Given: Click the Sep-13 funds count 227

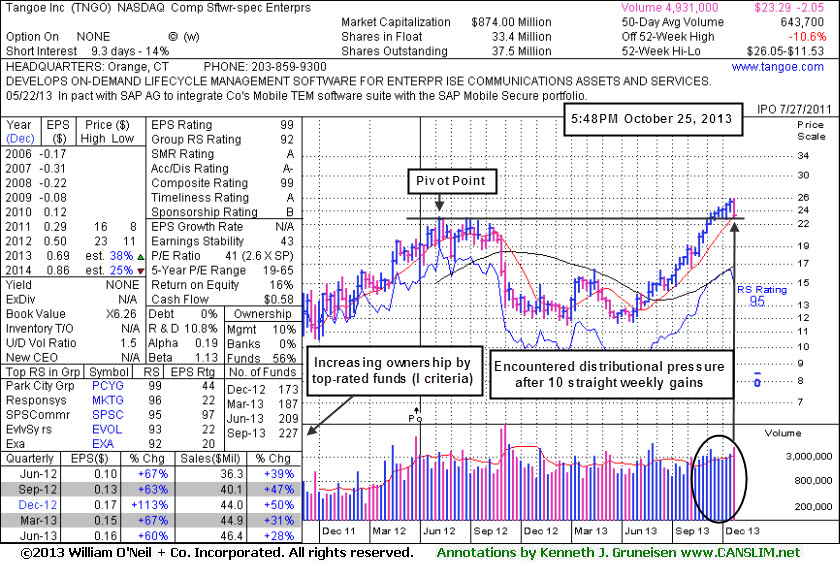Looking at the screenshot, I should 288,433.
